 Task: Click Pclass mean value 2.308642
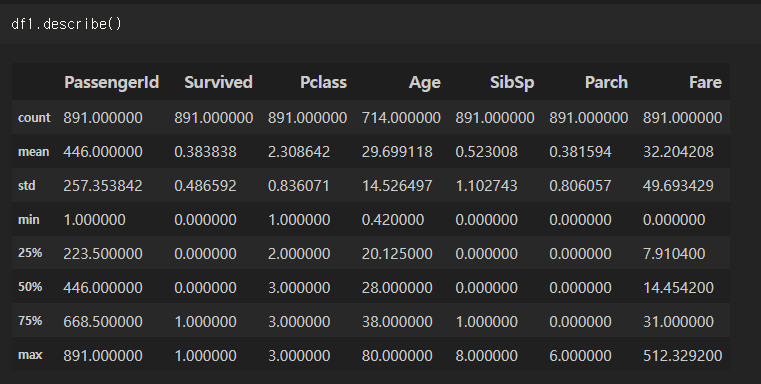299,151
